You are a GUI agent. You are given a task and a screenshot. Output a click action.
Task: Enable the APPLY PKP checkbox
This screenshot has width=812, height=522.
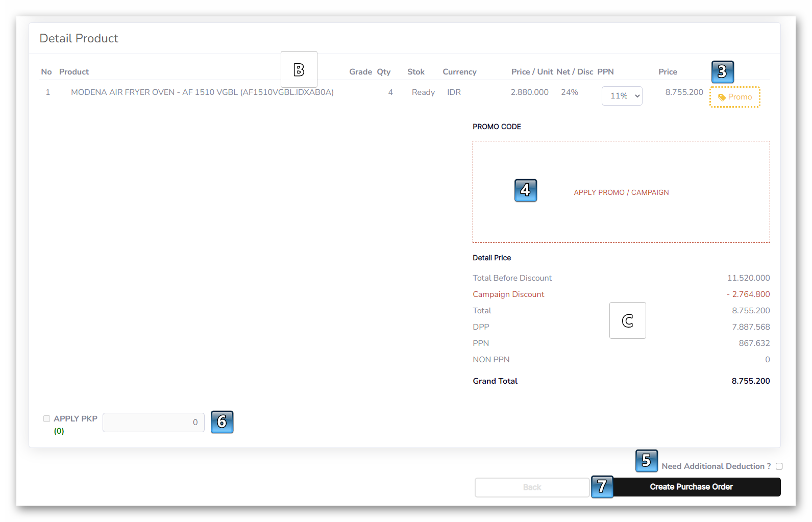47,419
